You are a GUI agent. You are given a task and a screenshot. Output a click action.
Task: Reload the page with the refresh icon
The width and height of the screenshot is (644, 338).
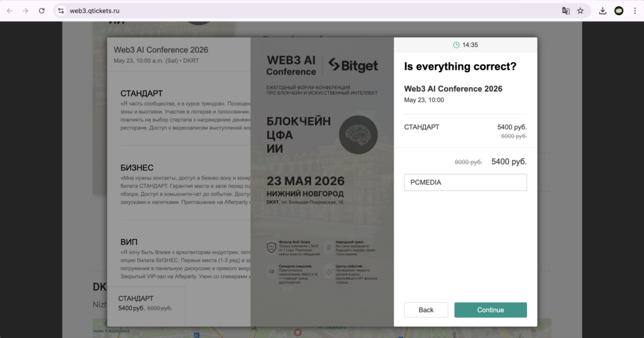[42, 11]
